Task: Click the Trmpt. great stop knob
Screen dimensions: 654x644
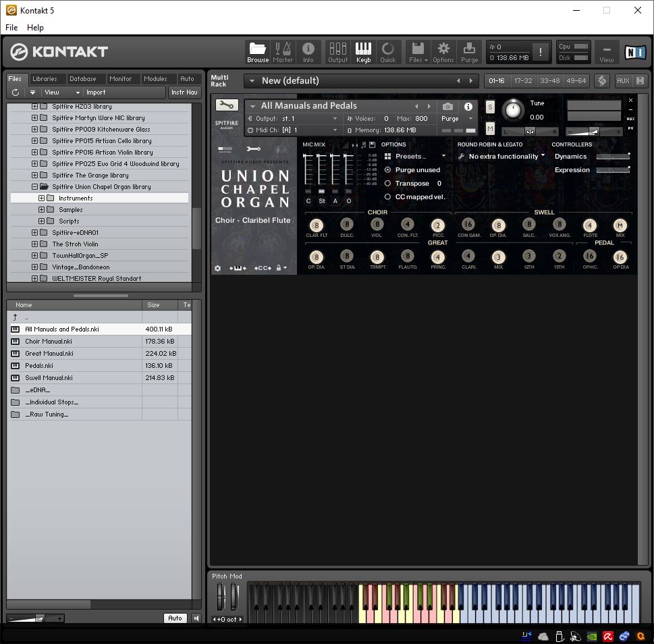Action: [x=377, y=257]
